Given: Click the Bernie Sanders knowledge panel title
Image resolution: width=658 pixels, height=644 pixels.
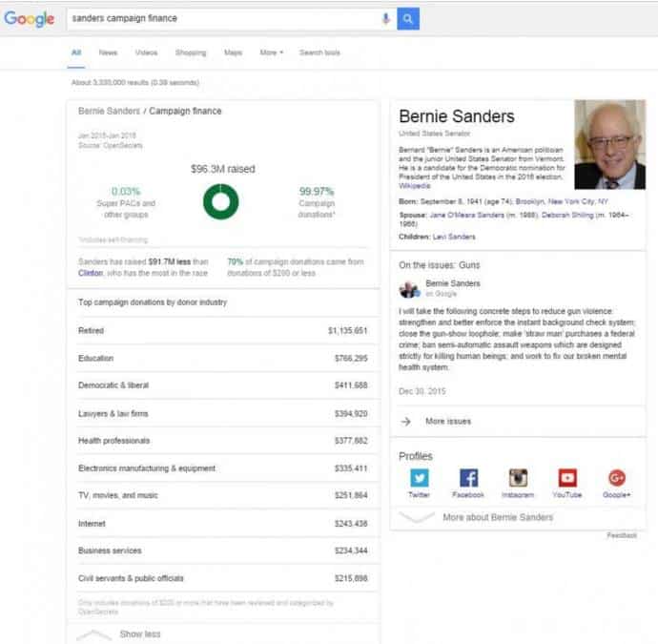Looking at the screenshot, I should [x=457, y=116].
